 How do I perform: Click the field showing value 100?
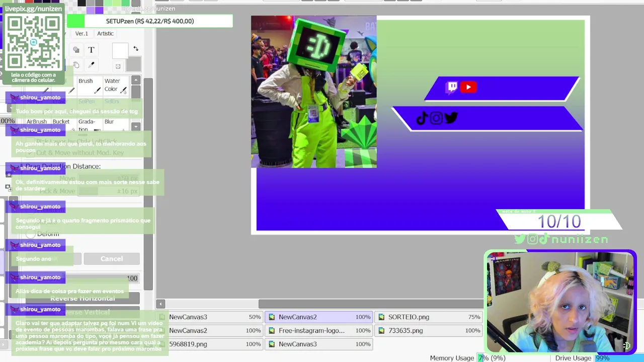[x=101, y=278]
